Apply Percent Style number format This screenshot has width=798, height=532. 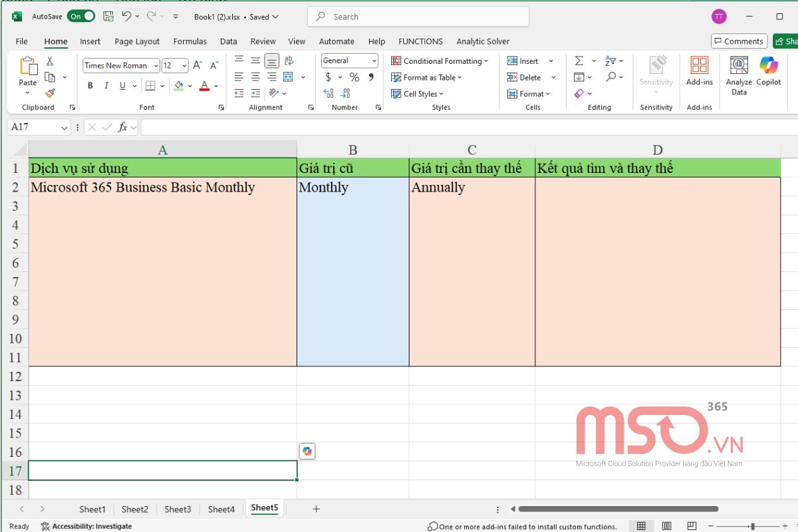[354, 77]
